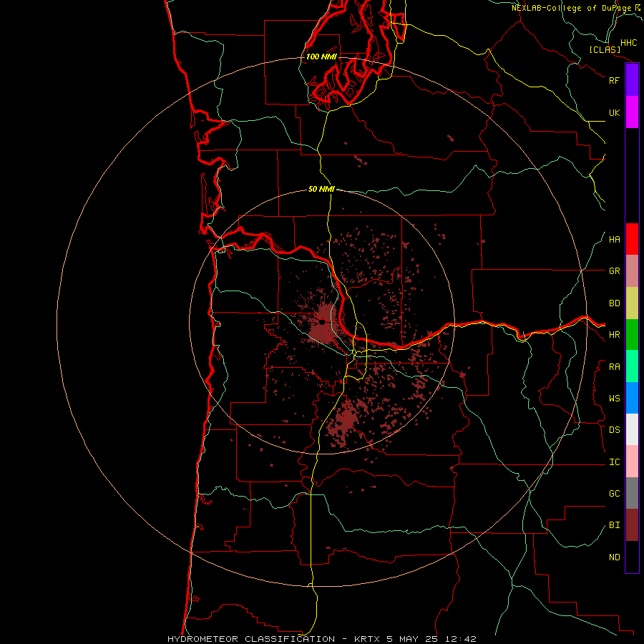Click the KRTX station identifier
This screenshot has height=644, width=644.
coord(367,639)
